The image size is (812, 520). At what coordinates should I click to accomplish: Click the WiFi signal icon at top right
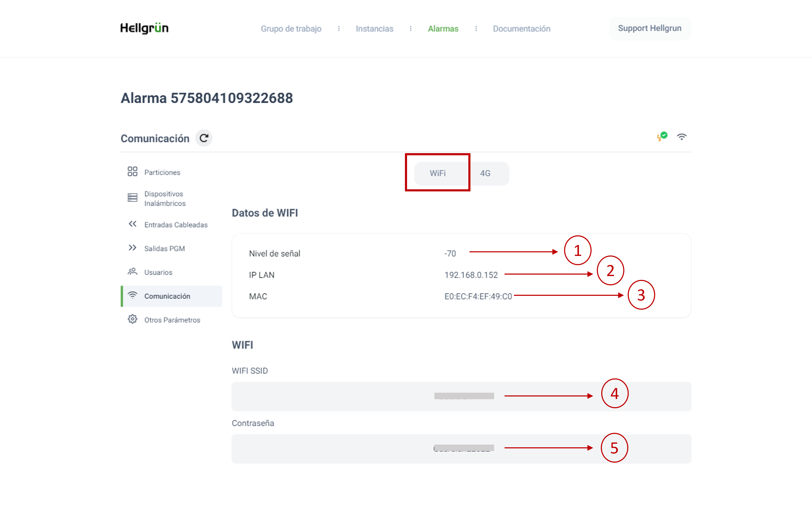pos(681,137)
